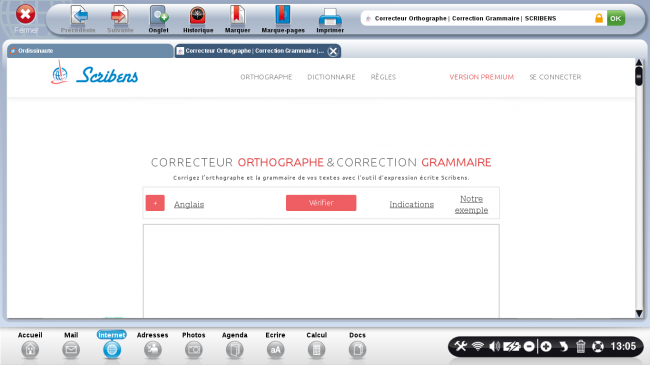Go forward with the Suivante arrow
650x365 pixels.
coord(120,19)
